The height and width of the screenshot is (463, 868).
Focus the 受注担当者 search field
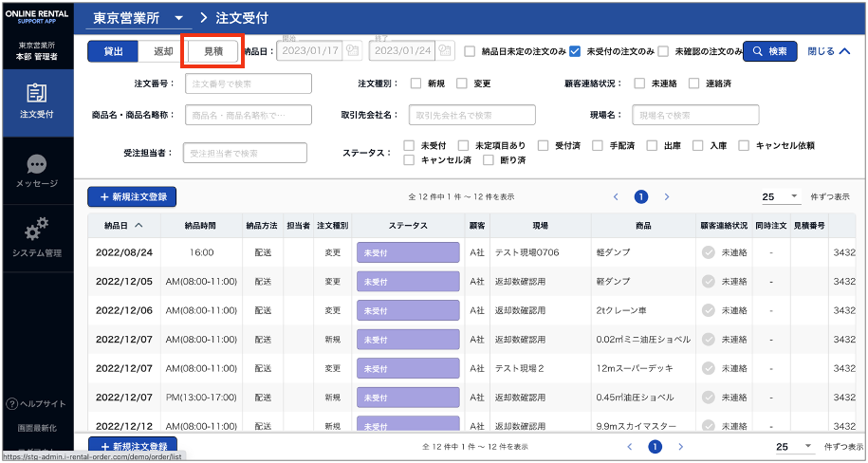tap(245, 153)
